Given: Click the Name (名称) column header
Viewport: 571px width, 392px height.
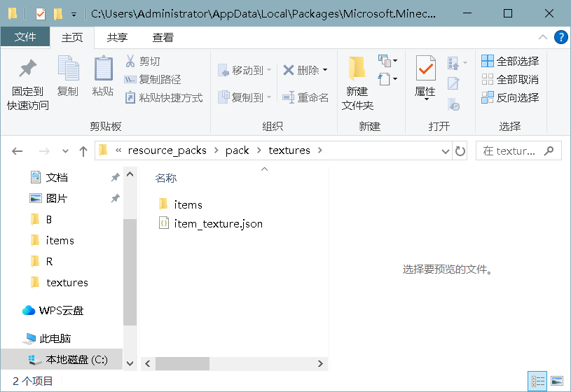Looking at the screenshot, I should [x=165, y=178].
